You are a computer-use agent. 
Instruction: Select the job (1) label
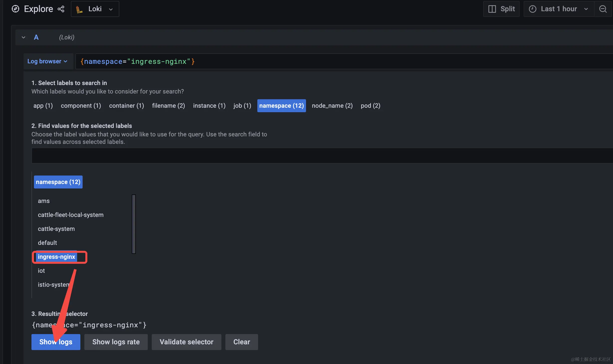click(242, 106)
